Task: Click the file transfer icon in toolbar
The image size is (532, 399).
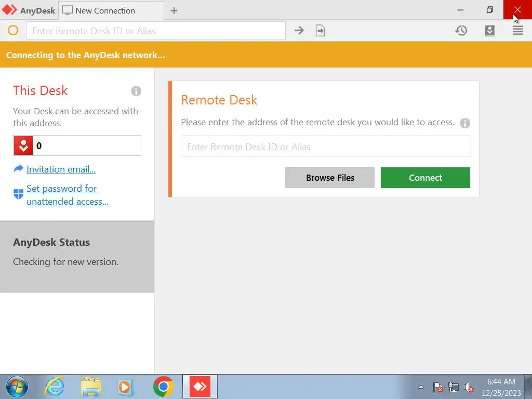Action: point(320,31)
